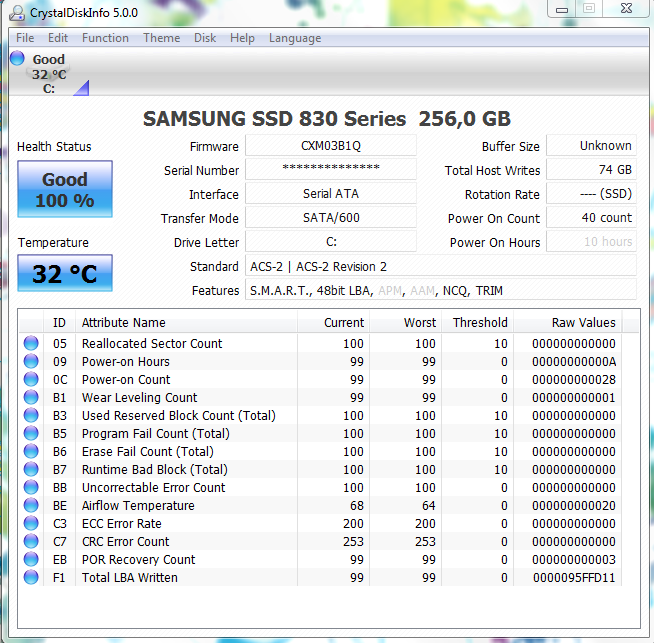Click status orb for CRC Error Count
654x643 pixels.
click(31, 541)
